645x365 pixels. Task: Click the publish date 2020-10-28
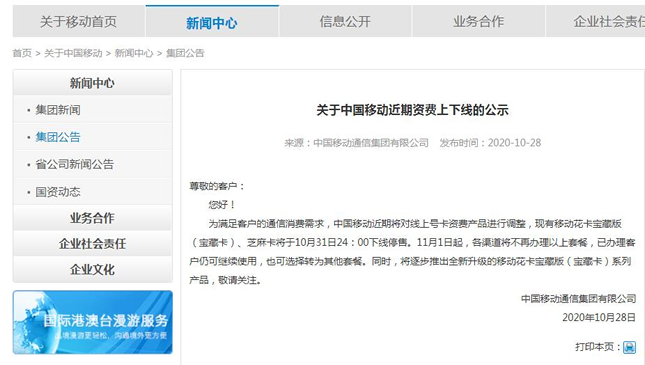pyautogui.click(x=514, y=143)
